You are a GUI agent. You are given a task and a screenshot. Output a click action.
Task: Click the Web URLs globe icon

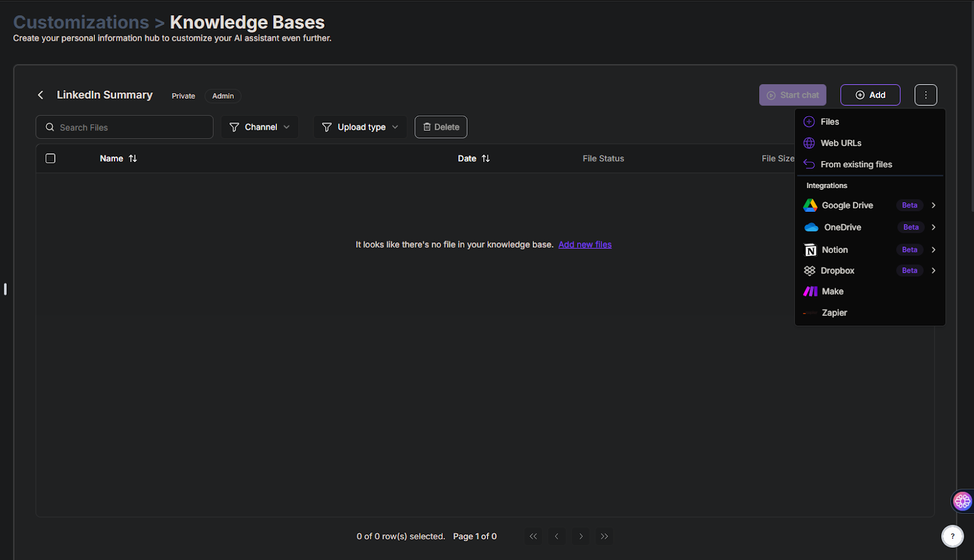[809, 143]
